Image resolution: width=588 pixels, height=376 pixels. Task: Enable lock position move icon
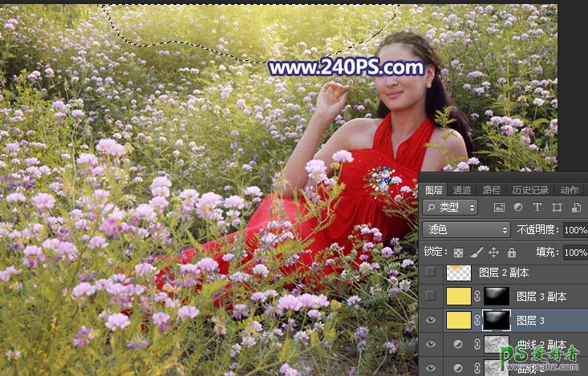[x=494, y=252]
